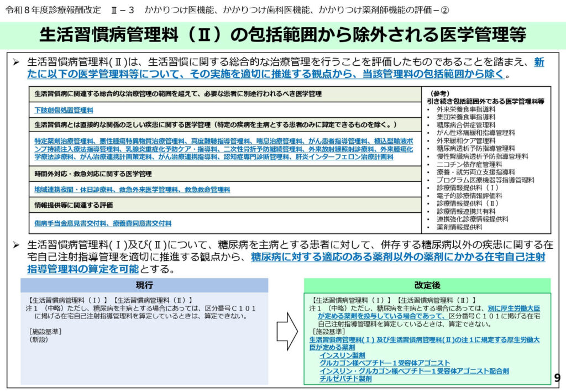Click the green slide title banner
This screenshot has height=392, width=566.
(x=283, y=34)
